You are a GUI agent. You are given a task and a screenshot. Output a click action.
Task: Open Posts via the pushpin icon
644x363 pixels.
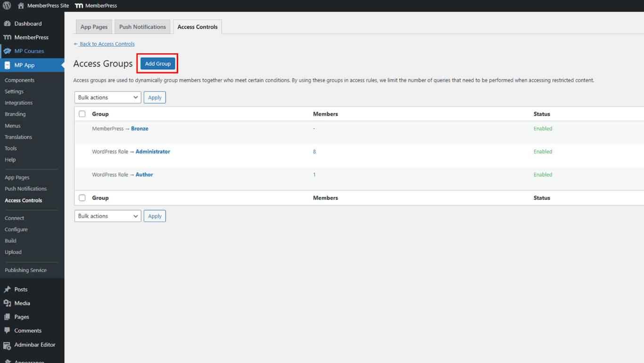point(7,289)
